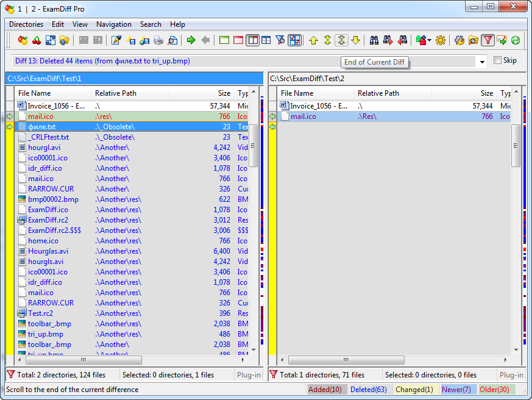532x400 pixels.
Task: Sort right pane by File Name column
Action: 316,93
